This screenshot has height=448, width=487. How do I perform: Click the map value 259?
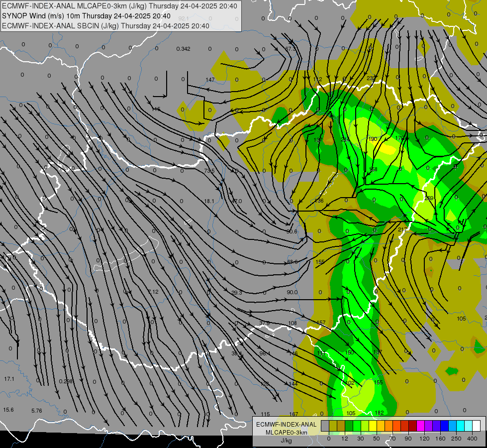tap(429, 198)
